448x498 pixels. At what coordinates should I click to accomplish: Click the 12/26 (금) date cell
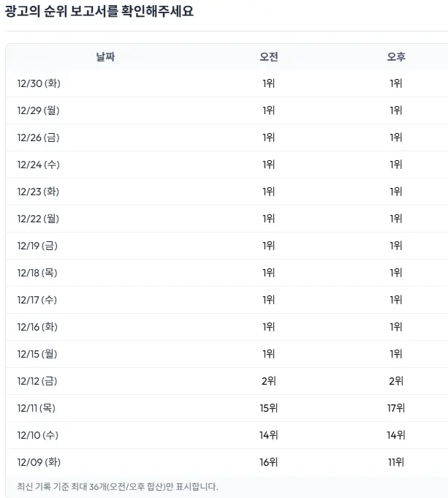[x=38, y=137]
